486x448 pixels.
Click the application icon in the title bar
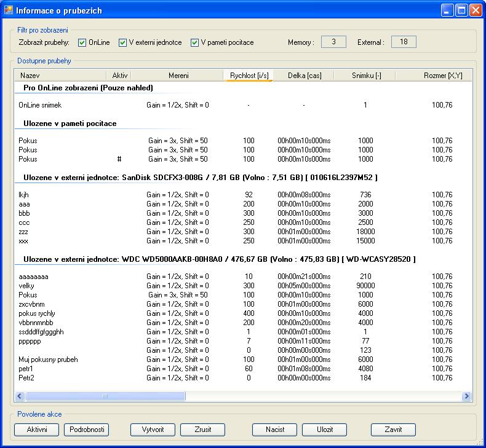(9, 10)
